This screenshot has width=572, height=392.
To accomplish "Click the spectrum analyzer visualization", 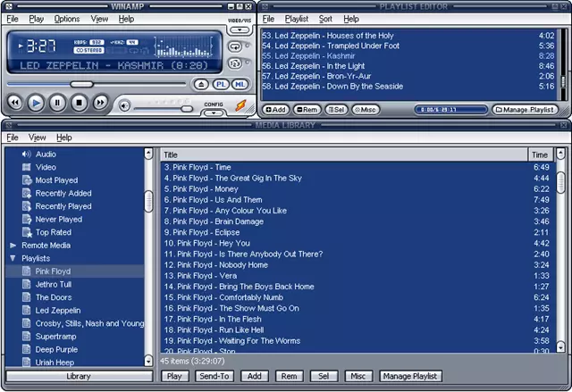I will click(x=184, y=46).
